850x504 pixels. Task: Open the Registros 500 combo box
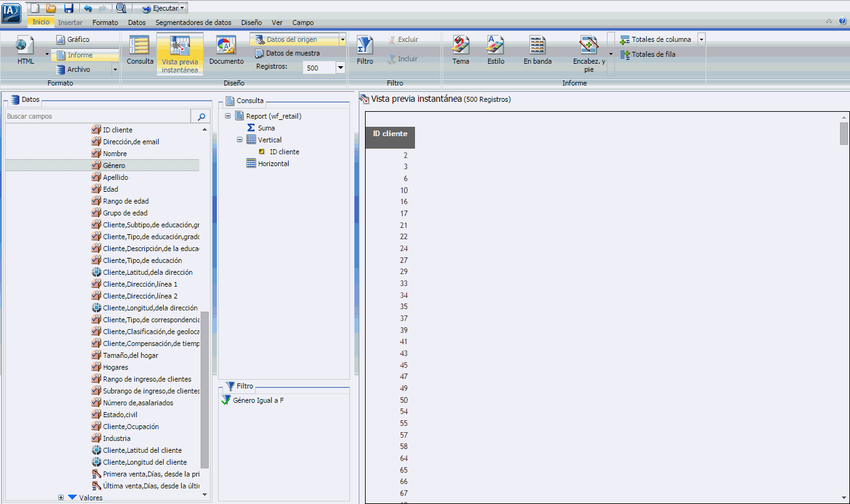pyautogui.click(x=324, y=67)
